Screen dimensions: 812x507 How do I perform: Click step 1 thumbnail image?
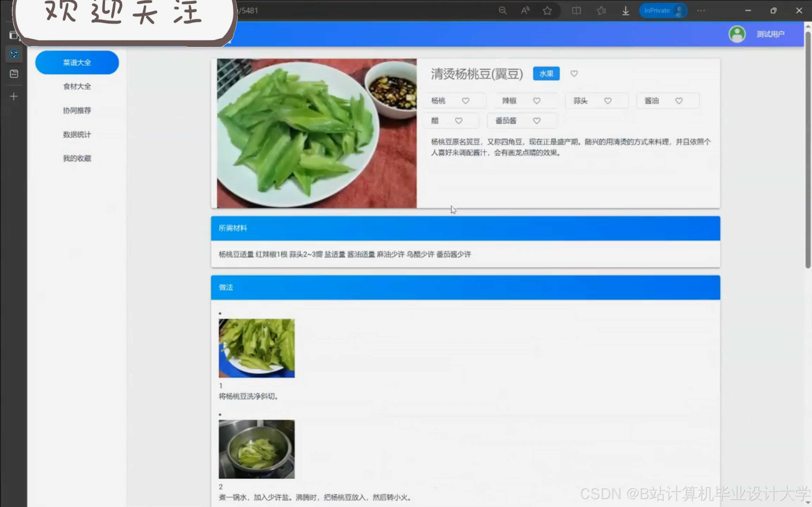pos(257,348)
